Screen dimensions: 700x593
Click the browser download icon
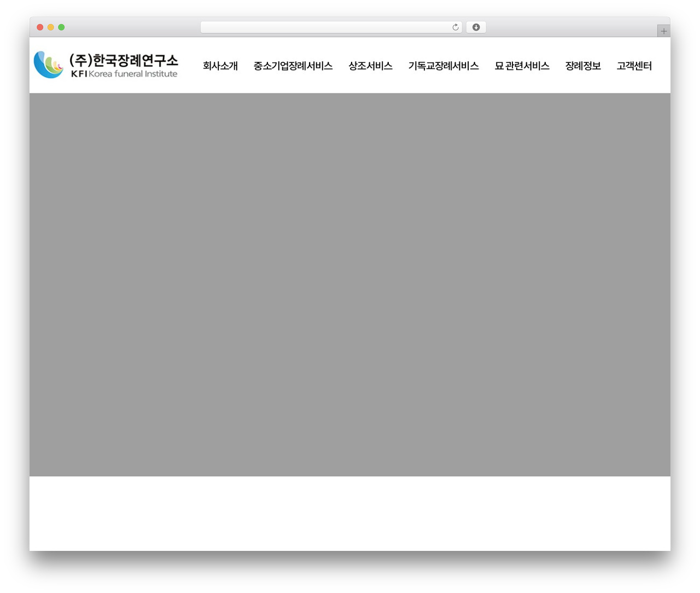point(476,27)
